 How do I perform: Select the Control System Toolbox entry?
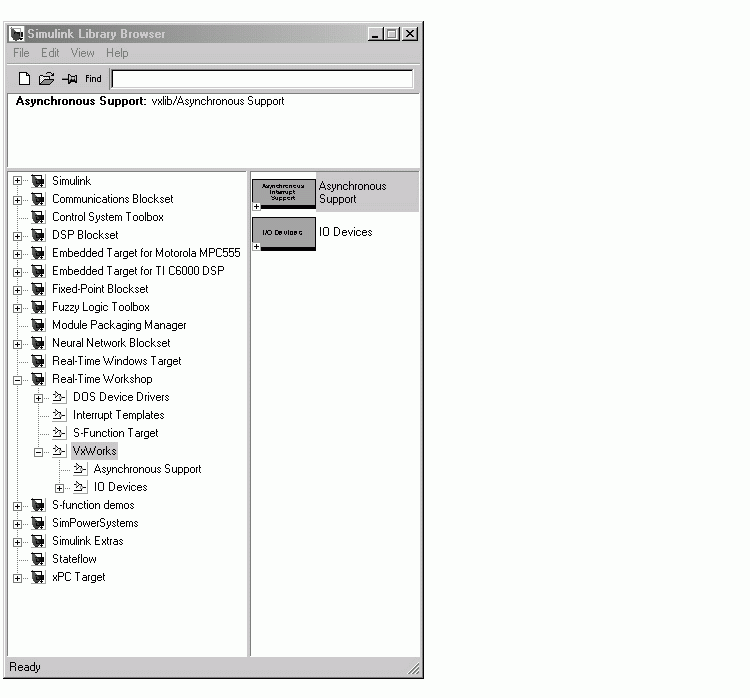point(108,217)
